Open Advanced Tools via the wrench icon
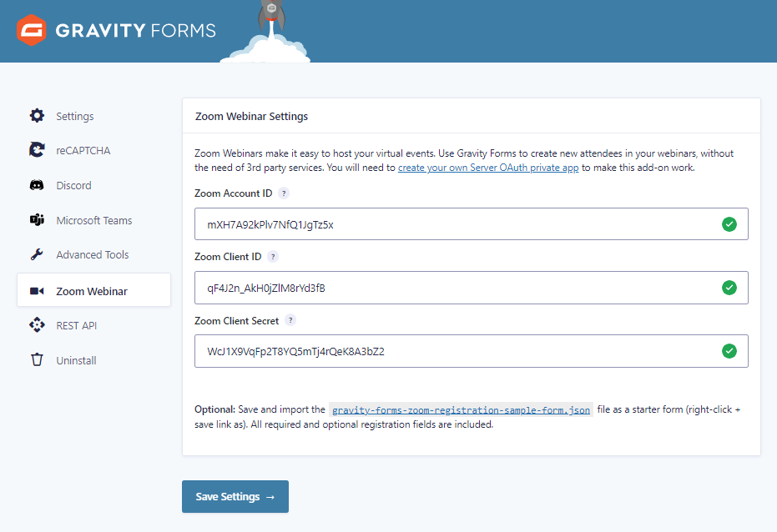The image size is (777, 532). click(38, 254)
